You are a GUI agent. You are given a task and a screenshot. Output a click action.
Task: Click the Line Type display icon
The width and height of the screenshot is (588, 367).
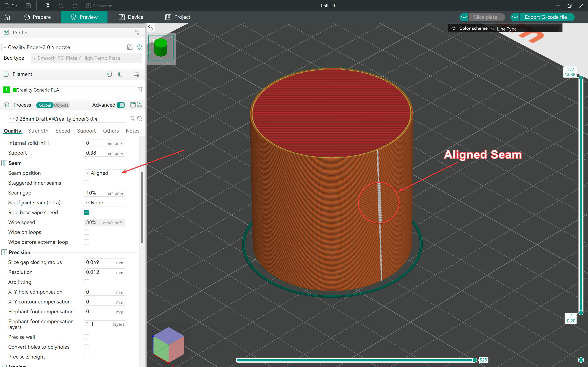point(494,28)
